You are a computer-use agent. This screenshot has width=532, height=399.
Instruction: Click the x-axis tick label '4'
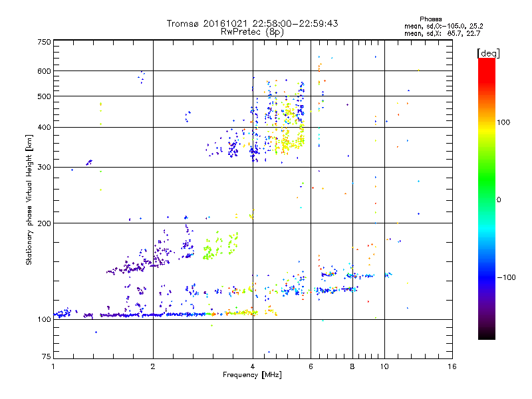[253, 366]
